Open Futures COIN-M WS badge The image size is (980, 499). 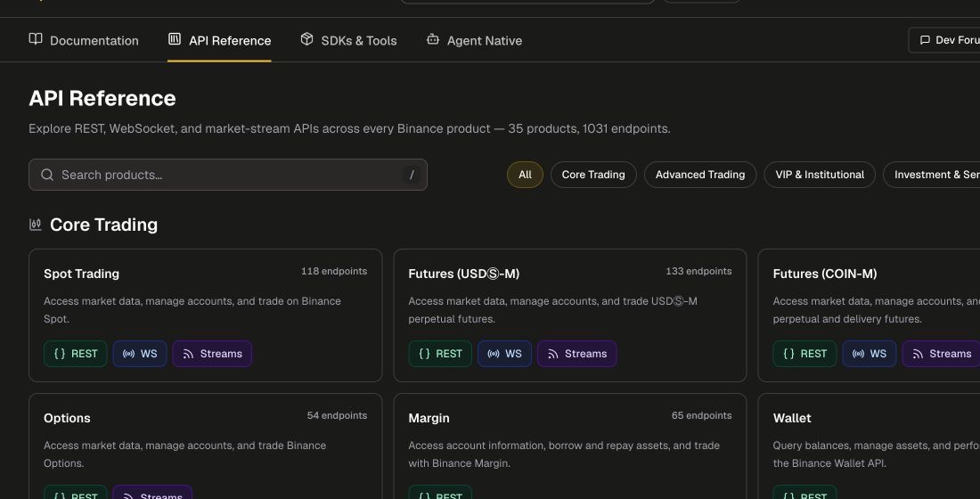tap(870, 353)
